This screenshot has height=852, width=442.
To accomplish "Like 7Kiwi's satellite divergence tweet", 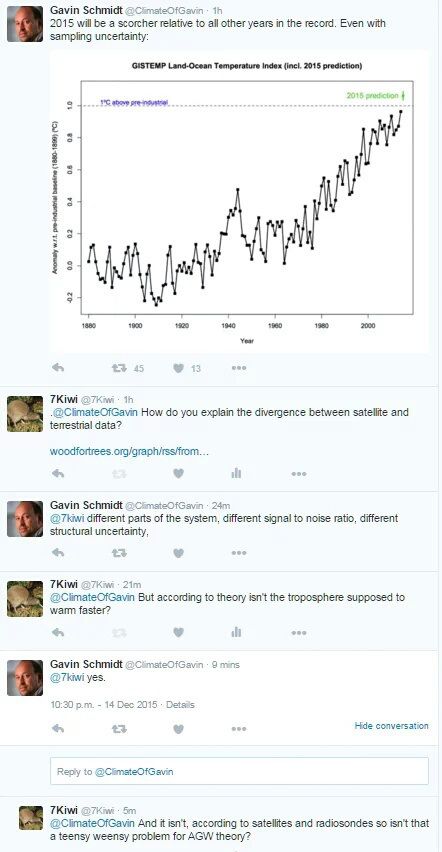I will coord(178,473).
